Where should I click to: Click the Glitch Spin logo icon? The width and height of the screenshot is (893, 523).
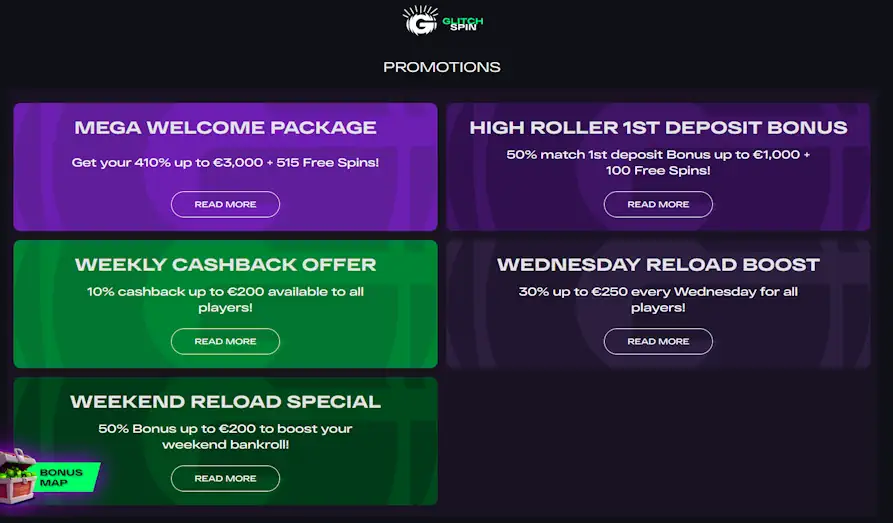click(x=420, y=21)
